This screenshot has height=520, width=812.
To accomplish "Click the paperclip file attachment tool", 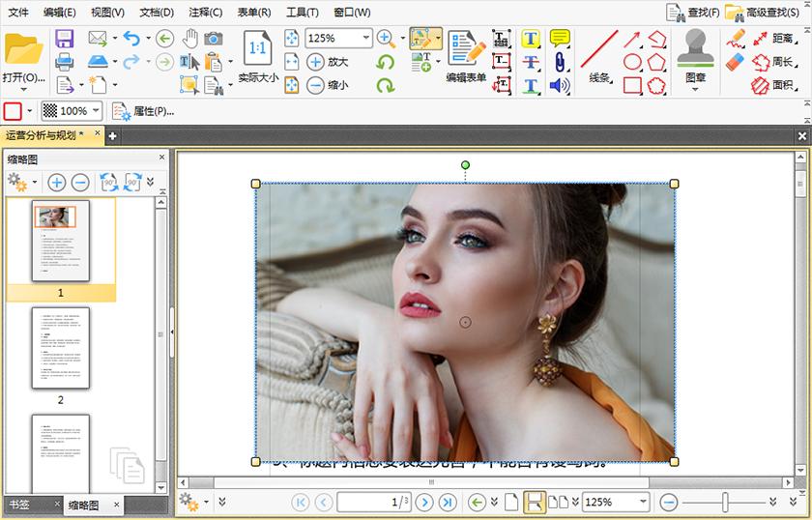I will click(x=560, y=62).
